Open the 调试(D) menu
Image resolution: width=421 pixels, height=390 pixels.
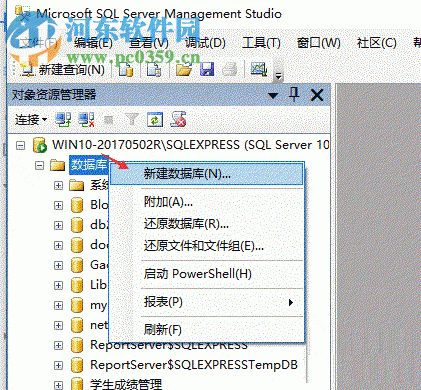[205, 43]
